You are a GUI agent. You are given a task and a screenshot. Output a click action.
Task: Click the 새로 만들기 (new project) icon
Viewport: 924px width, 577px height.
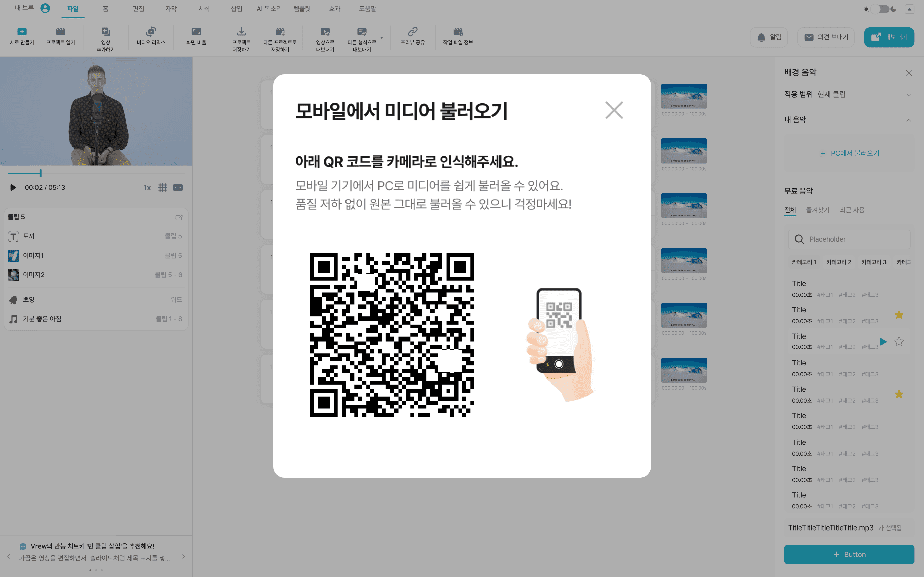coord(22,32)
